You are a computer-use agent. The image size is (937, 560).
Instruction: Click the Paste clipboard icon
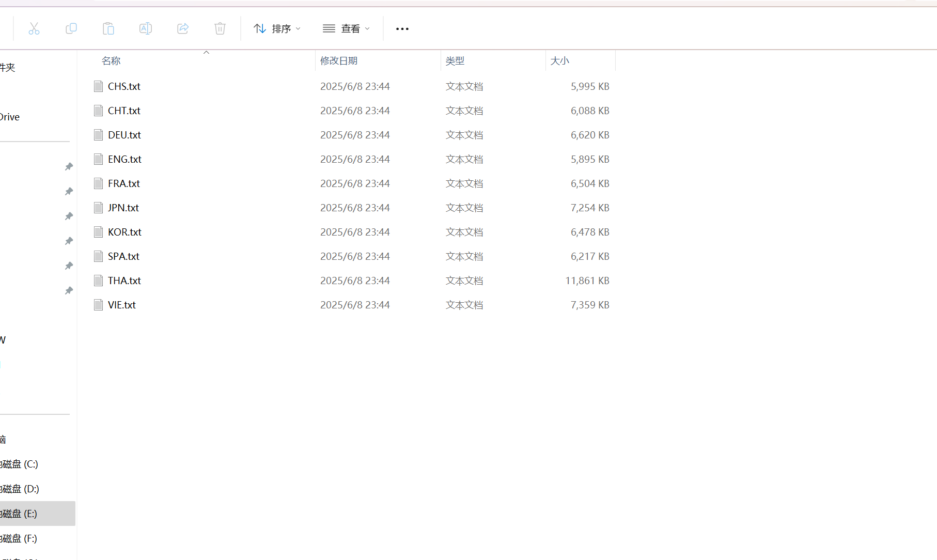pos(108,28)
